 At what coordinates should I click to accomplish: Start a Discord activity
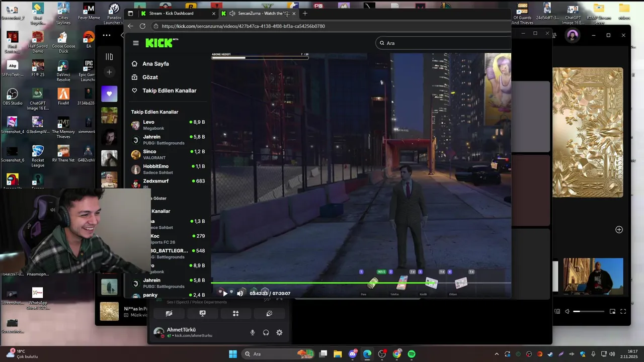[235, 313]
